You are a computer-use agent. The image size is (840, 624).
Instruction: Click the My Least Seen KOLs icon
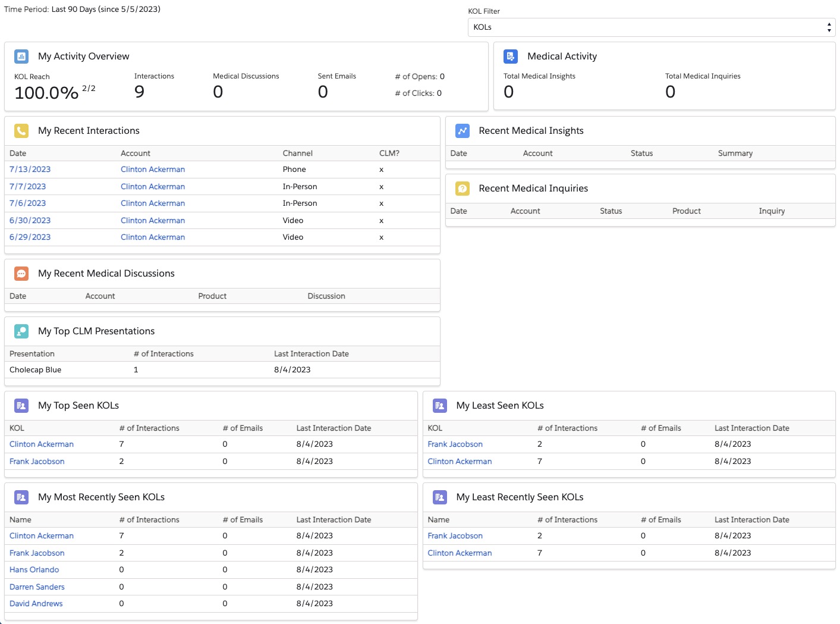coord(439,406)
